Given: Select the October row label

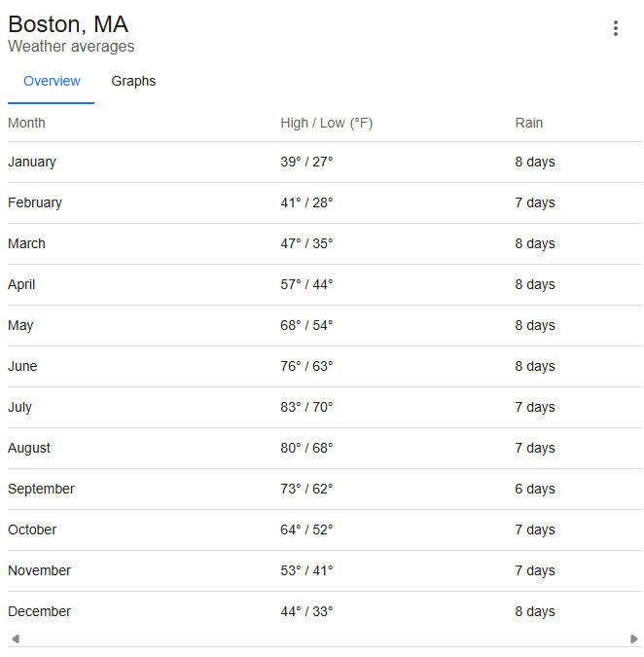Looking at the screenshot, I should coord(32,529).
